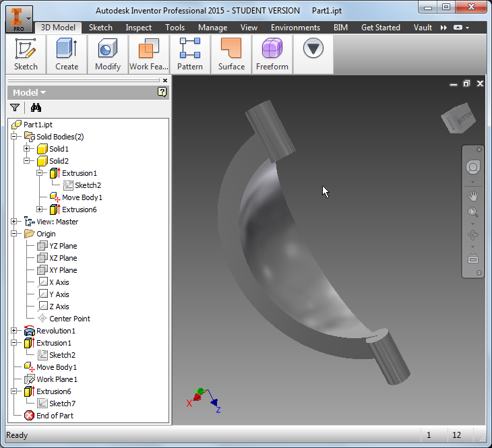Collapse the Origin folder

coord(13,233)
